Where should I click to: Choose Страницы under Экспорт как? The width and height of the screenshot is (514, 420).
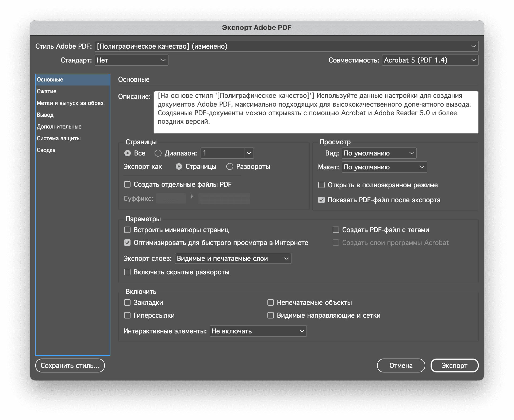coord(179,167)
